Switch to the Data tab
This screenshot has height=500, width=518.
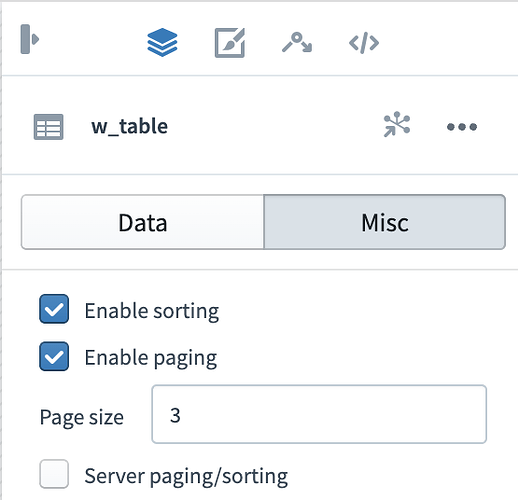tap(143, 222)
